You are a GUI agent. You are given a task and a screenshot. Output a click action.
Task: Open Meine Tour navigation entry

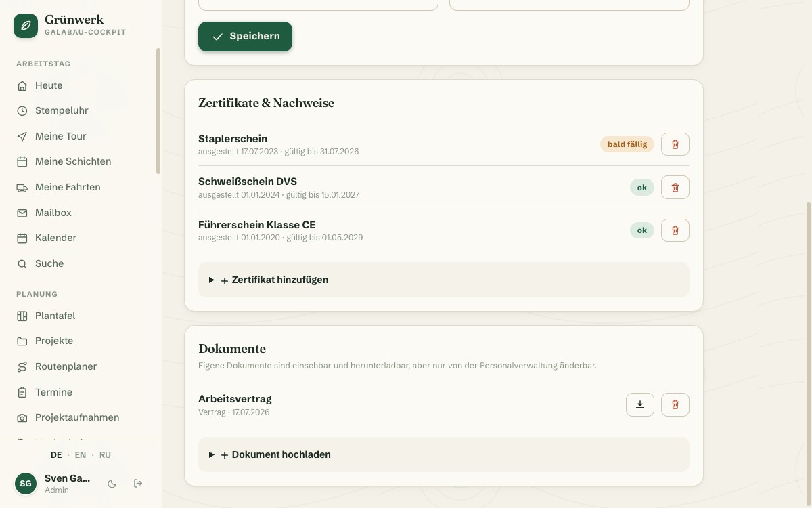click(x=81, y=136)
